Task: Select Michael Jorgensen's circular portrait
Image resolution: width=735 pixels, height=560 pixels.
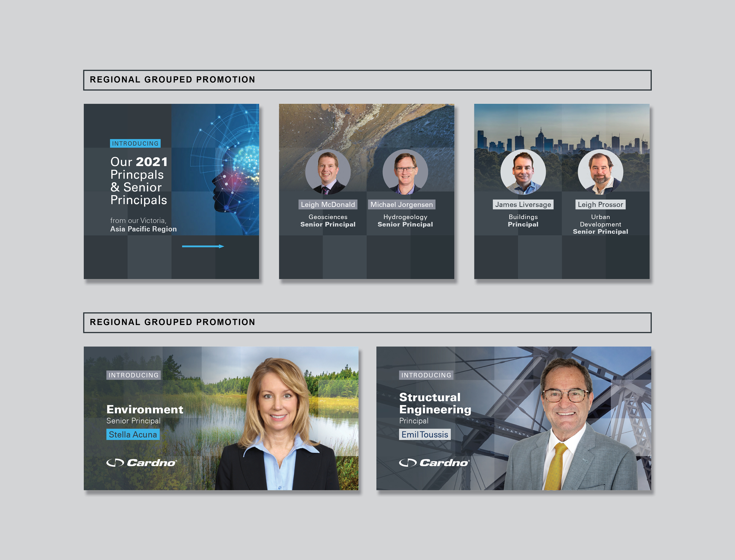Action: click(405, 172)
